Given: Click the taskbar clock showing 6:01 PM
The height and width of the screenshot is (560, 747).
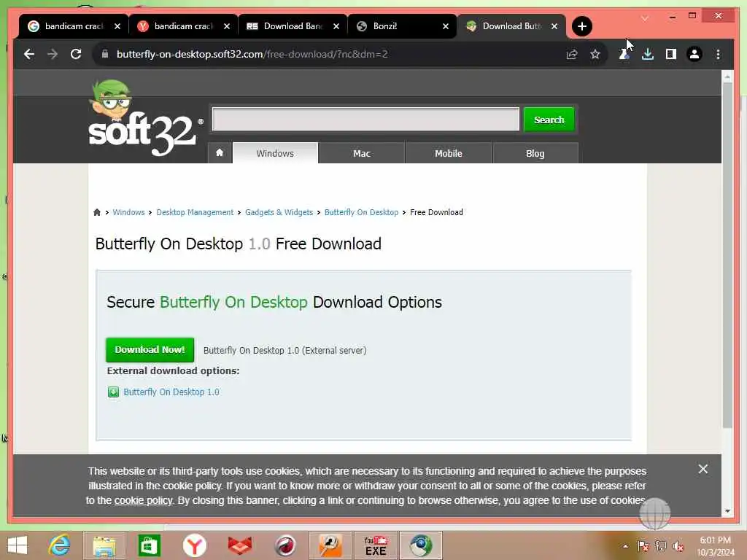Looking at the screenshot, I should pos(715,545).
